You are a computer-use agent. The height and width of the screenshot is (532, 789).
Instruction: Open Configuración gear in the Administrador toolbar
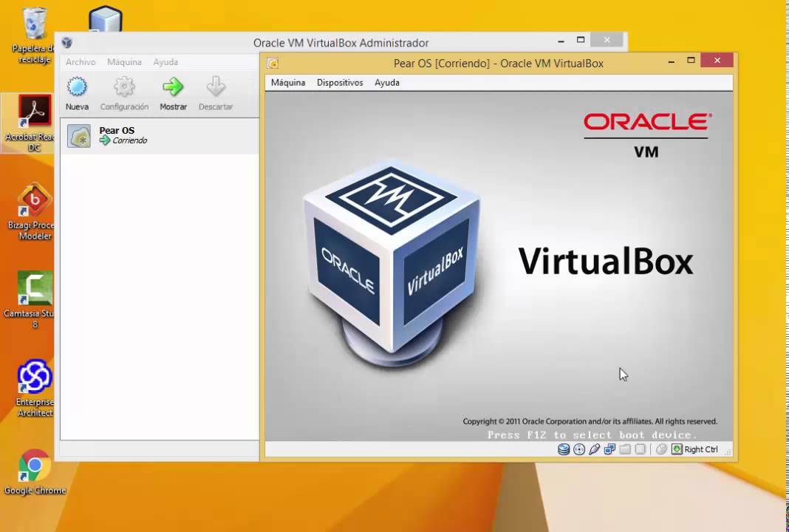click(x=124, y=86)
